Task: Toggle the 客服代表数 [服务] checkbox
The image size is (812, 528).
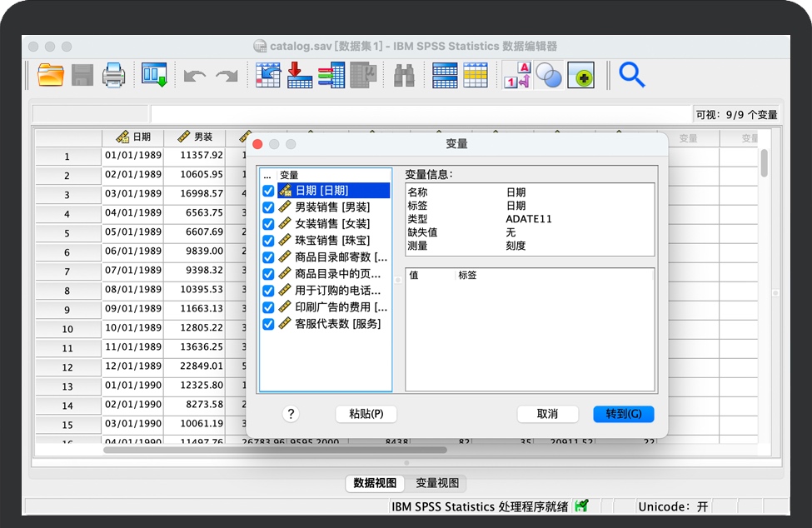Action: tap(268, 324)
